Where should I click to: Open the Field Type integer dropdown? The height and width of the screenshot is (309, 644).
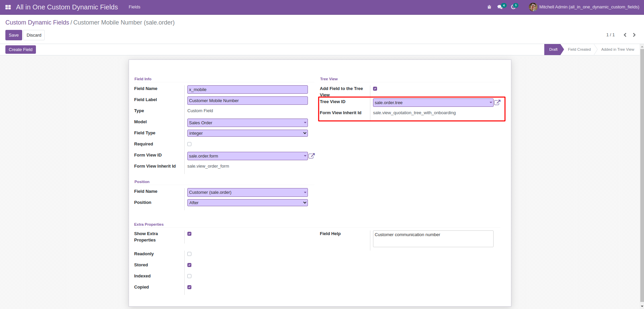pyautogui.click(x=247, y=133)
